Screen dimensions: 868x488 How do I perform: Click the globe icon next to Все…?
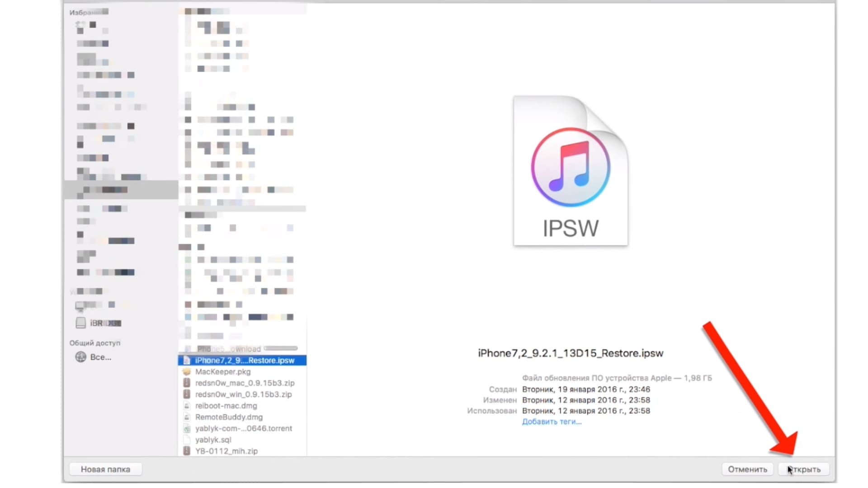[x=80, y=357]
